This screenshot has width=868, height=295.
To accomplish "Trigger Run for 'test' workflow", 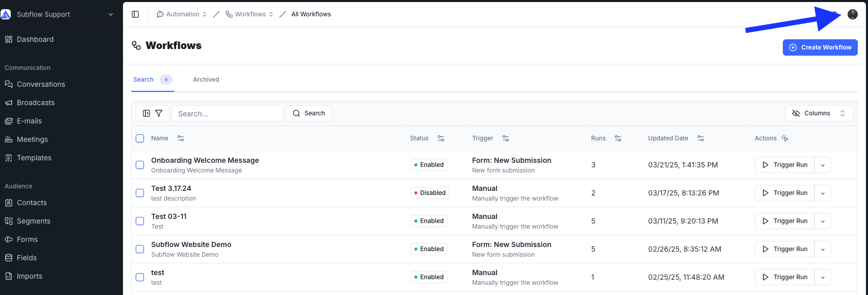I will (785, 277).
